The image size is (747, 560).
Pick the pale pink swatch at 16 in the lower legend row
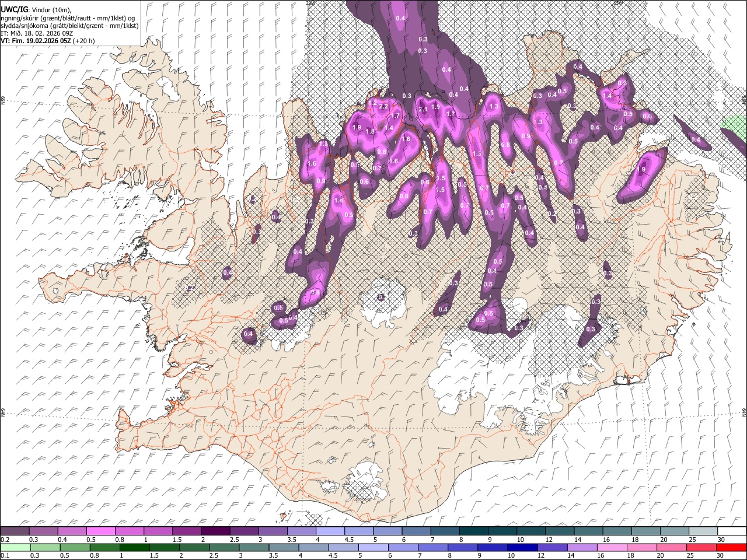point(613,547)
